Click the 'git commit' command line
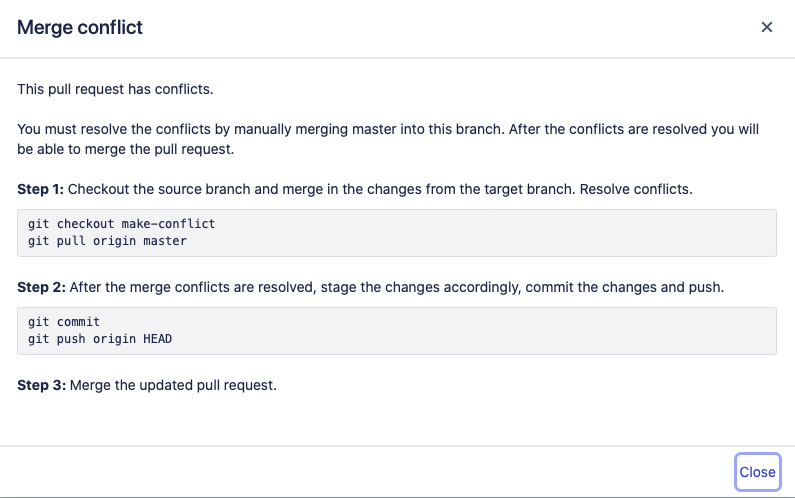Image resolution: width=795 pixels, height=498 pixels. click(x=64, y=322)
